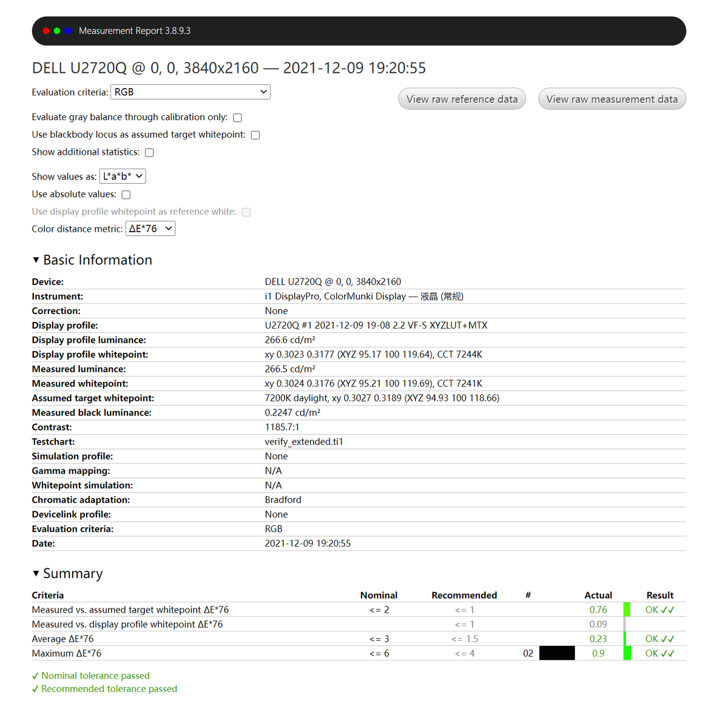Open the Evaluation criteria RGB dropdown
This screenshot has height=706, width=728.
(x=190, y=92)
